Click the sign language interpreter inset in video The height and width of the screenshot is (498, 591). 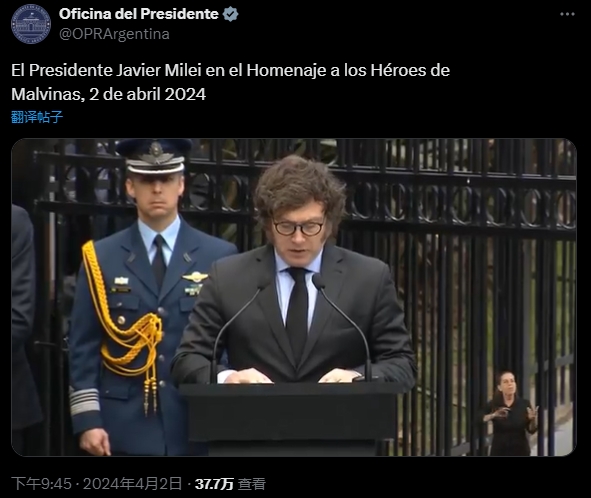click(x=511, y=412)
